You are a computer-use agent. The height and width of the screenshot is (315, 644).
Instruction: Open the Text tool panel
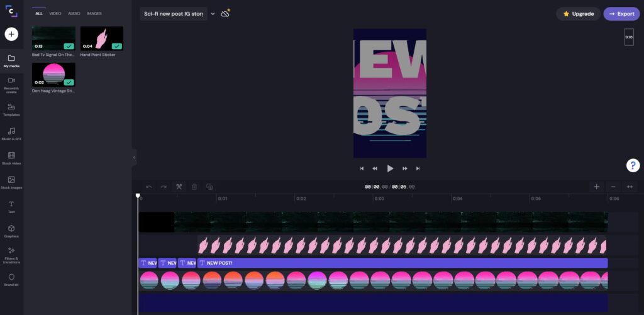(x=11, y=207)
